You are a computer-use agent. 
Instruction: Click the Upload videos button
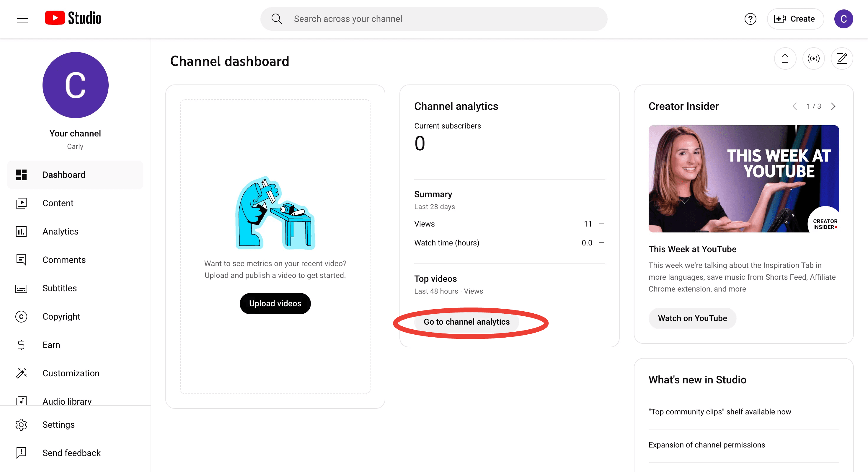275,303
